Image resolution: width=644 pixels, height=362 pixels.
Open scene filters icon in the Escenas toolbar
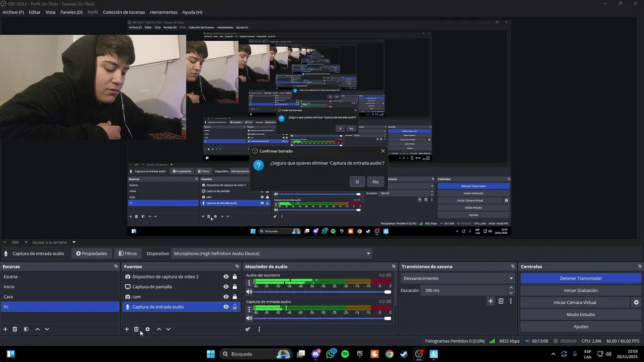coord(26,329)
